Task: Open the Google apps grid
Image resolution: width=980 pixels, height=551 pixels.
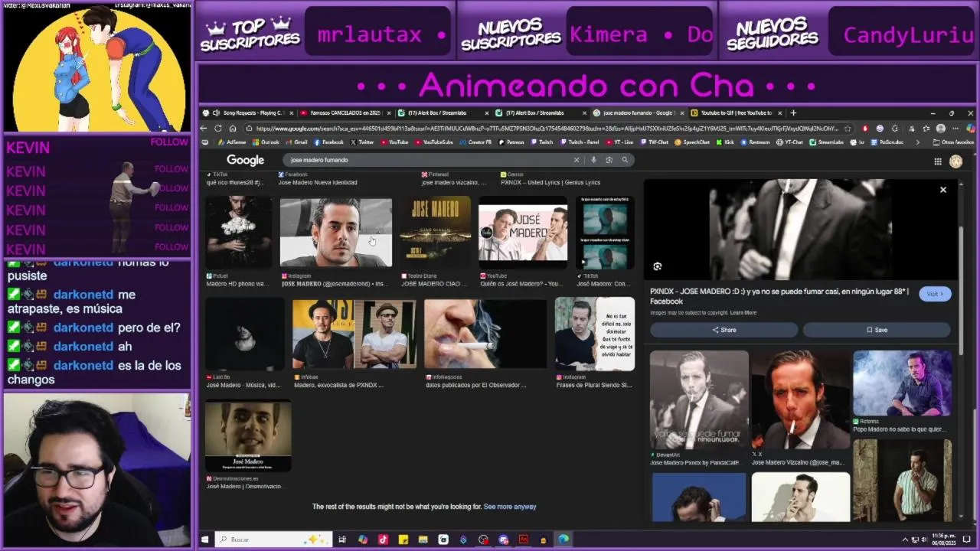Action: 937,161
